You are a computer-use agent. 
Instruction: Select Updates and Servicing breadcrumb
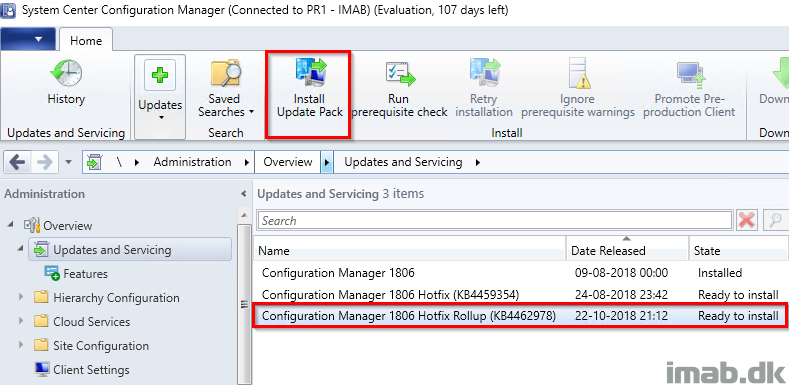(403, 162)
